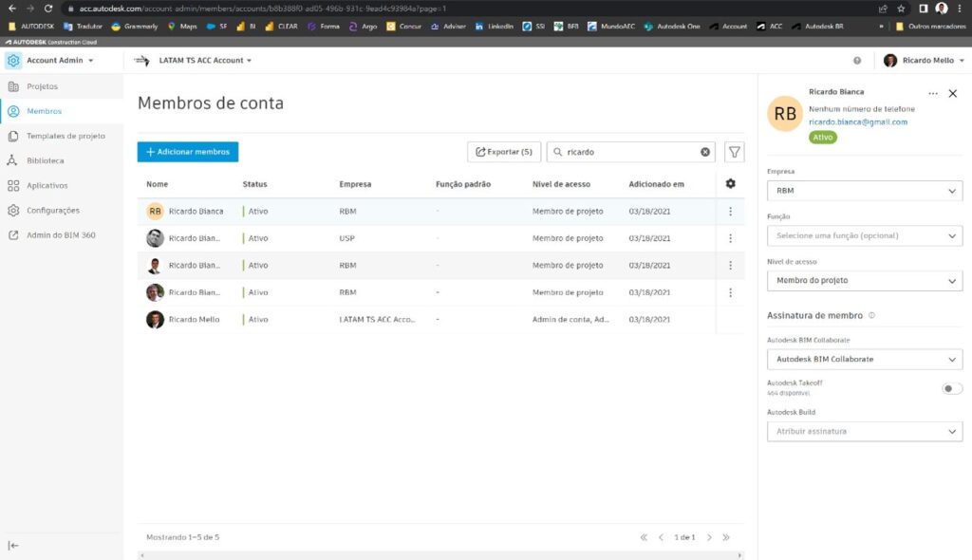Open row menu for Ricardo Bianca RBM first row
The image size is (972, 560).
730,212
